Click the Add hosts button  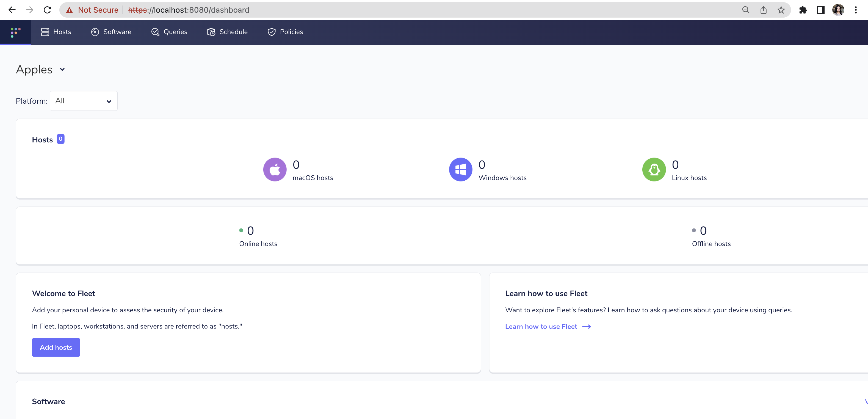point(56,347)
